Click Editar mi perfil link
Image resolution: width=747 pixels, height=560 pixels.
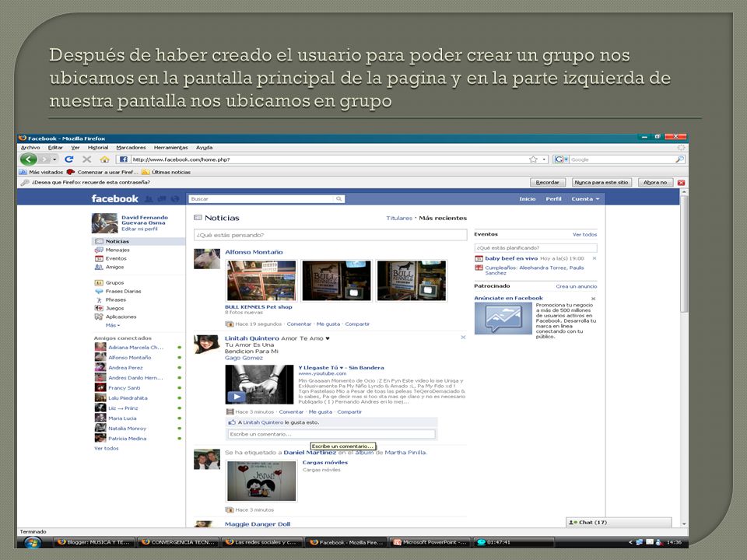139,229
